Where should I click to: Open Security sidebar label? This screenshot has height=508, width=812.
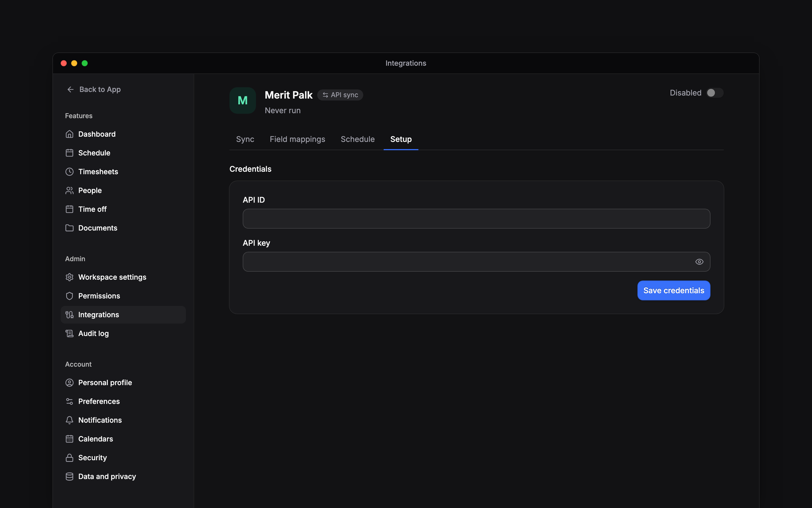click(93, 458)
